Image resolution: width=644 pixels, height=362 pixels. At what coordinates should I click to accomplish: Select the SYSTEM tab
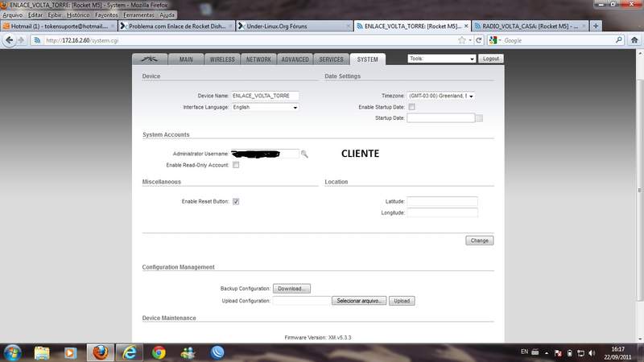tap(368, 60)
